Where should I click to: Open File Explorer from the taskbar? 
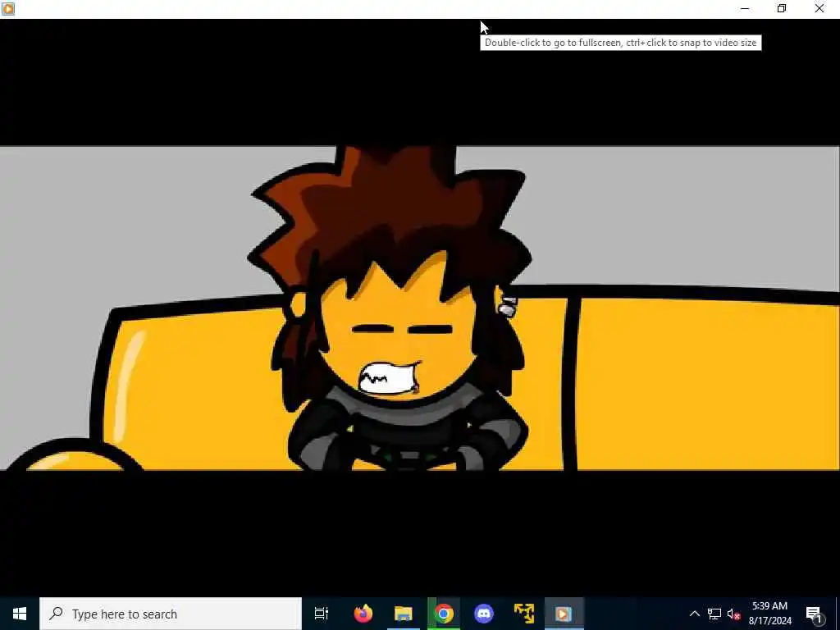point(404,614)
